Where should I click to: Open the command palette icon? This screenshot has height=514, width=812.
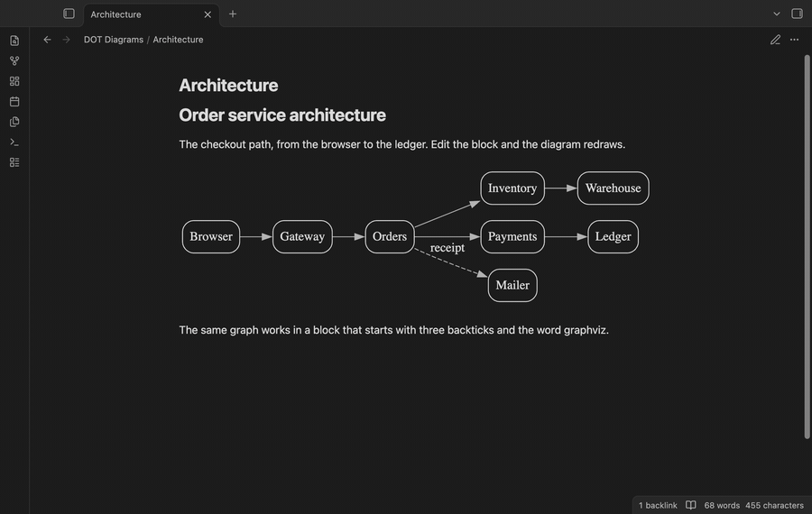click(14, 142)
